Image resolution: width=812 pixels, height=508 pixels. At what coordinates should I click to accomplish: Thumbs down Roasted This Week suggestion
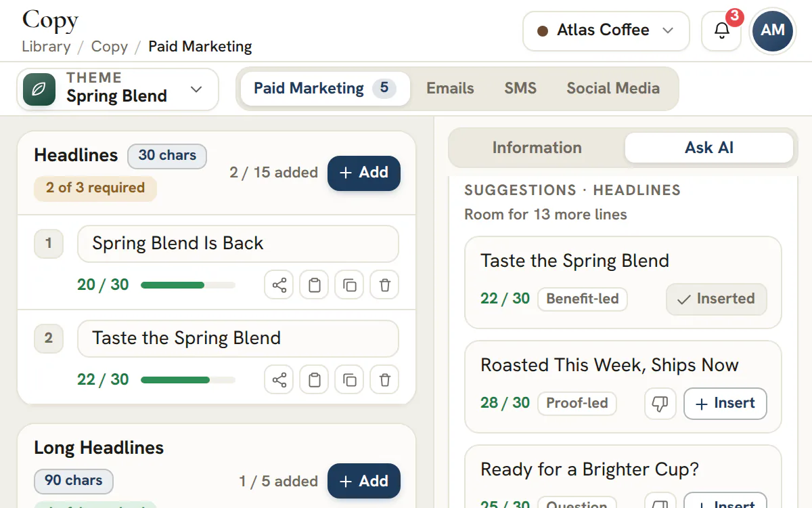tap(660, 404)
